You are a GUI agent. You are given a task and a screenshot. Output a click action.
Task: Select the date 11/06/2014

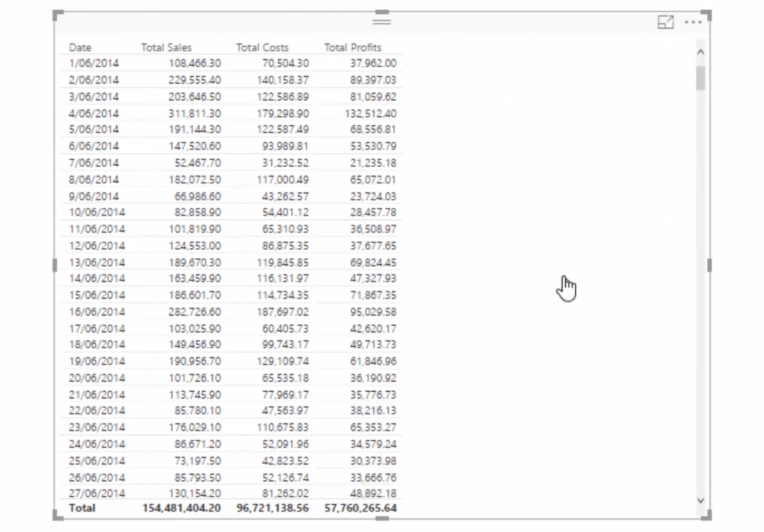coord(97,229)
